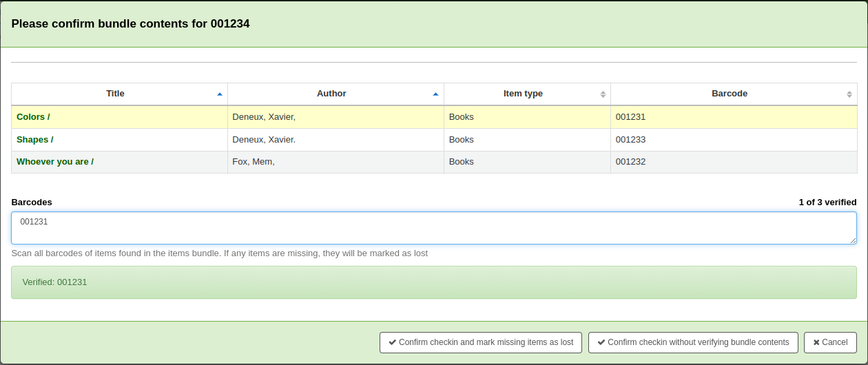Focus the Barcodes text input area

tap(434, 228)
